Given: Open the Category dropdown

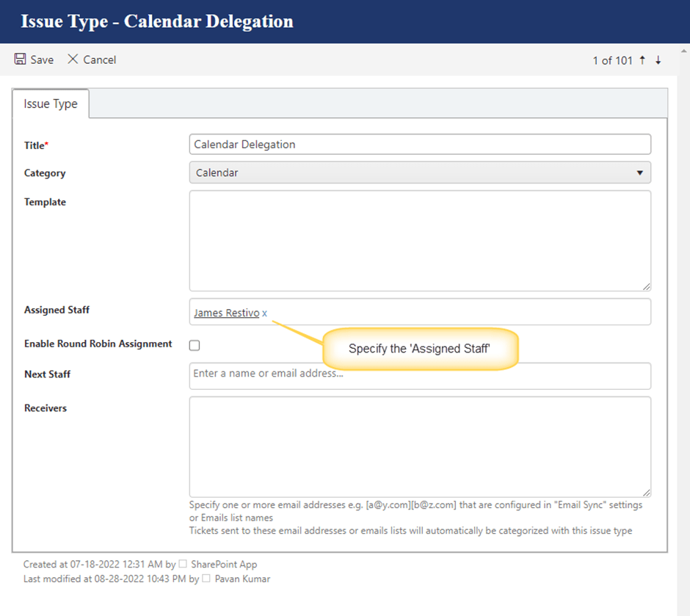Looking at the screenshot, I should coord(419,173).
